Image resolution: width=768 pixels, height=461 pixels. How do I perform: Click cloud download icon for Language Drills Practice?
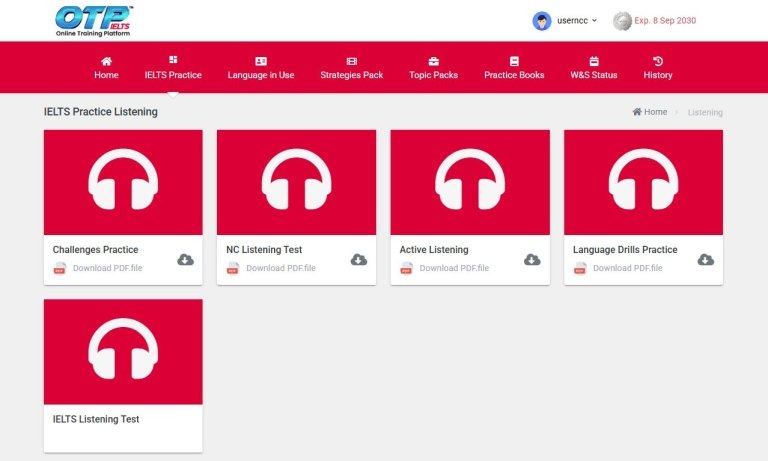coord(706,260)
